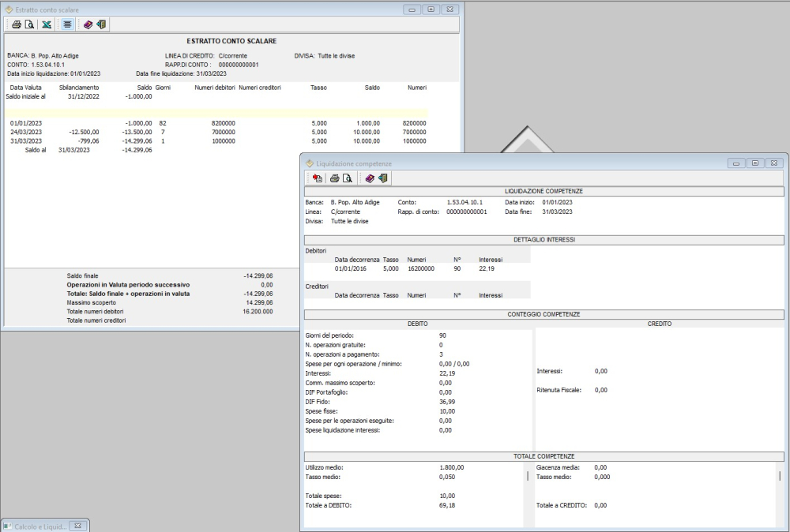790x532 pixels.
Task: Restore the minimized Calcolo e Liquid... window
Action: pos(39,526)
